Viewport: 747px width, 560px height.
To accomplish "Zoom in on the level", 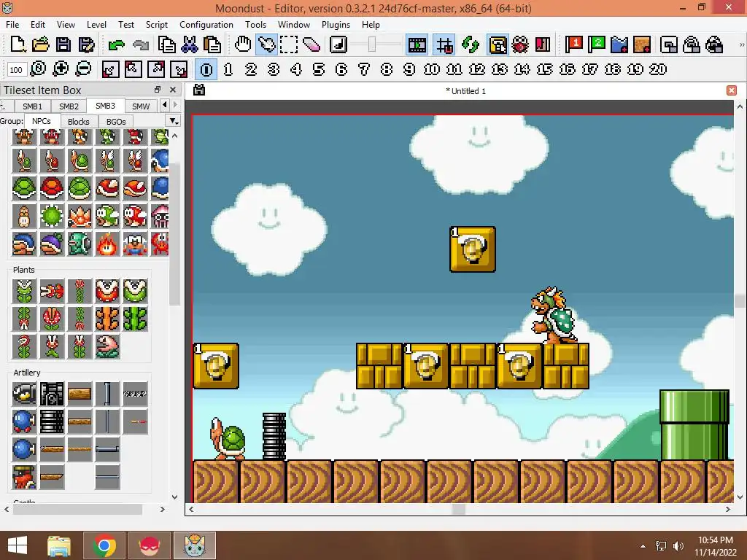I will (61, 69).
